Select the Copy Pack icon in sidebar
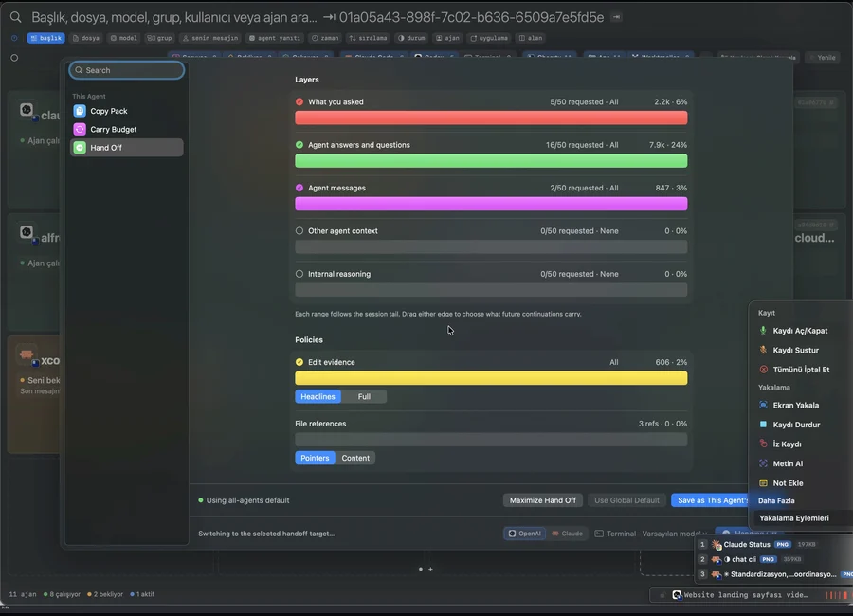 pyautogui.click(x=80, y=111)
